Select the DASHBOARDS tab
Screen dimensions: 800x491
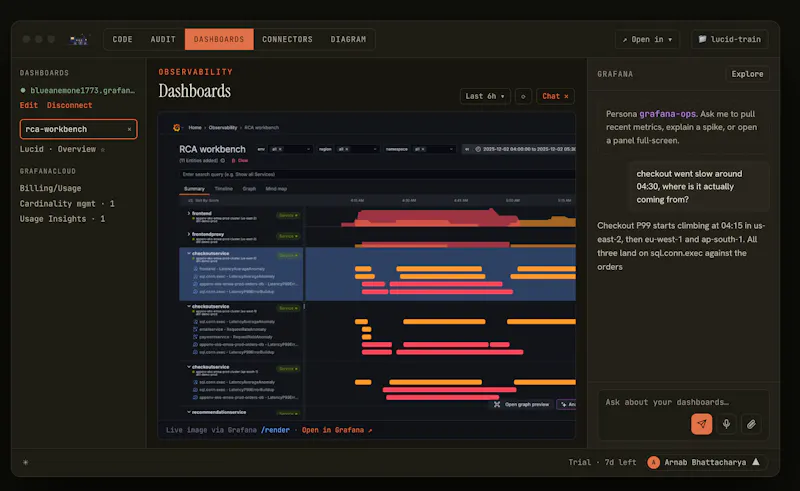[219, 39]
